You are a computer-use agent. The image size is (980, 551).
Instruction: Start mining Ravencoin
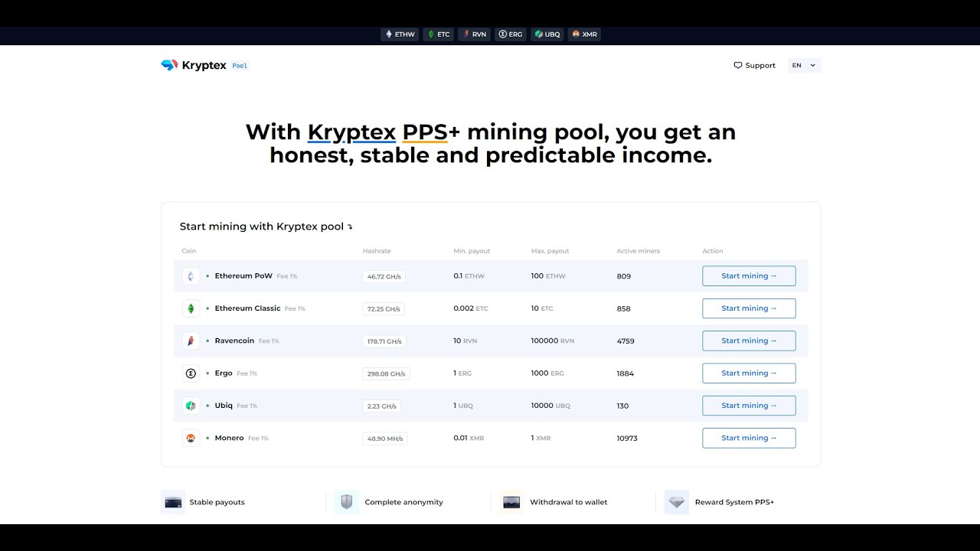click(749, 341)
